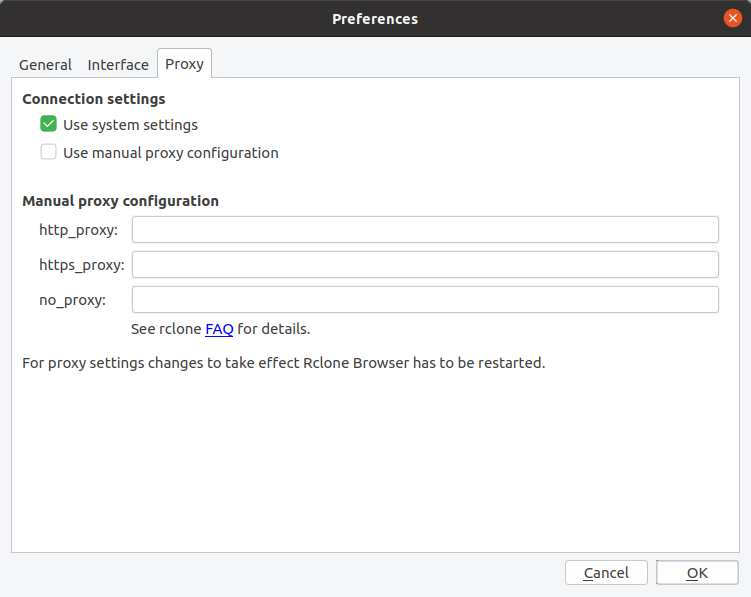Click the "Use manual proxy configuration" label text
Viewport: 751px width, 597px height.
coord(171,153)
